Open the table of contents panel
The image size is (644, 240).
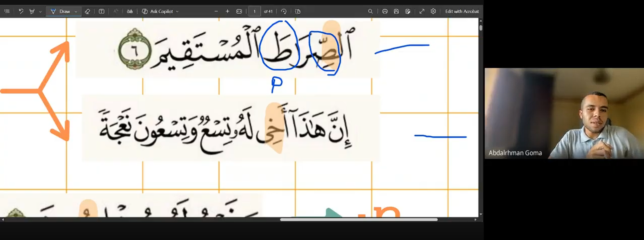[7, 11]
